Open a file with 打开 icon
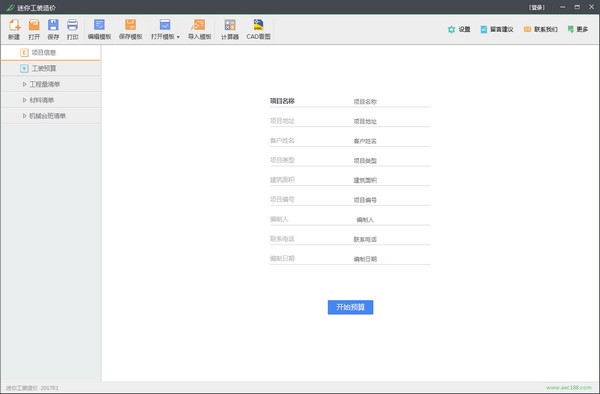This screenshot has height=394, width=600. [x=34, y=29]
